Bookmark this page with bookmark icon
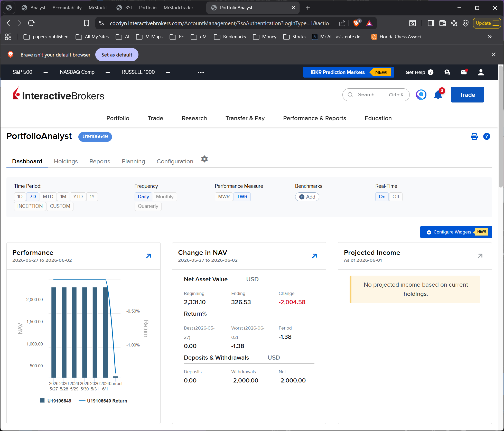Image resolution: width=504 pixels, height=431 pixels. pos(87,23)
